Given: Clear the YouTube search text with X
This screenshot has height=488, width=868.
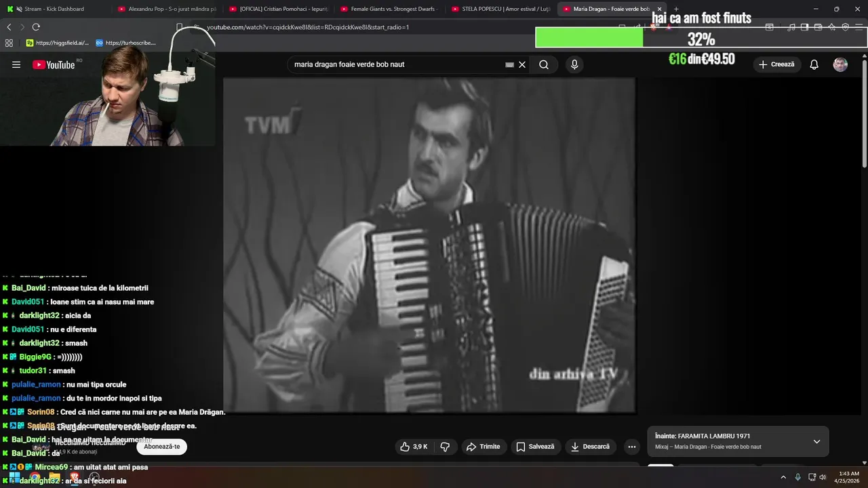Looking at the screenshot, I should click(x=522, y=64).
